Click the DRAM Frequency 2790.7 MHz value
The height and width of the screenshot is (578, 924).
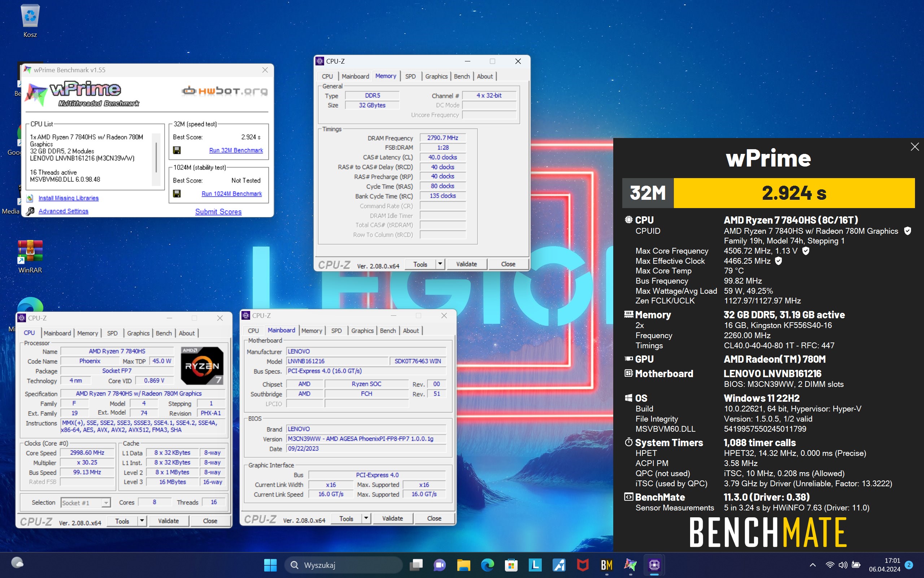[443, 138]
